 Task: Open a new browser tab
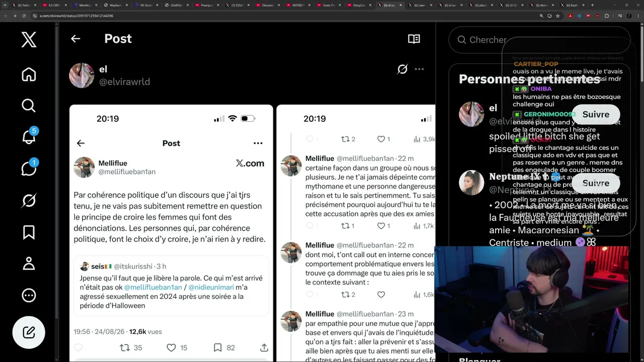coord(592,5)
